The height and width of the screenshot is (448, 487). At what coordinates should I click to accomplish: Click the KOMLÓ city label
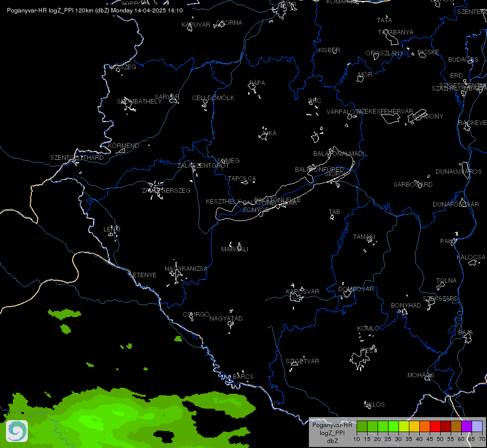(x=368, y=329)
